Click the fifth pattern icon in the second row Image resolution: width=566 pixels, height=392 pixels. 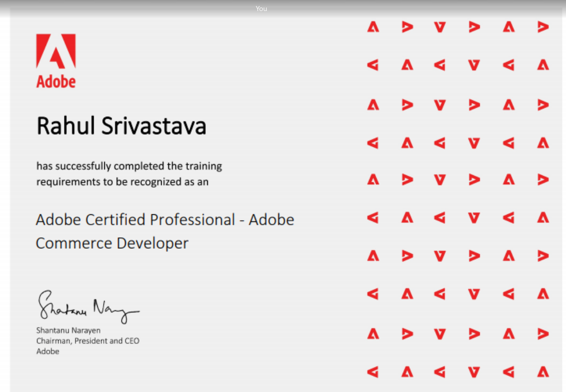(508, 65)
